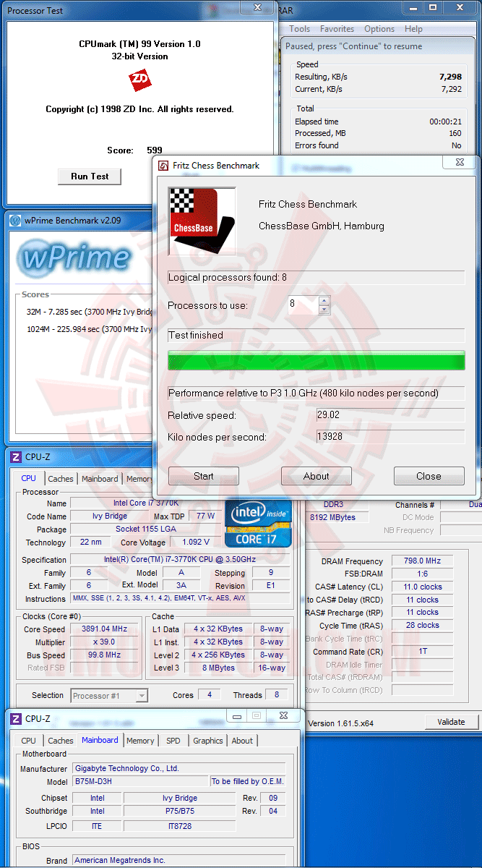The width and height of the screenshot is (482, 868).
Task: Click the Manufacturer field Gigabyte Technology Co., Ltd.
Action: pos(178,769)
